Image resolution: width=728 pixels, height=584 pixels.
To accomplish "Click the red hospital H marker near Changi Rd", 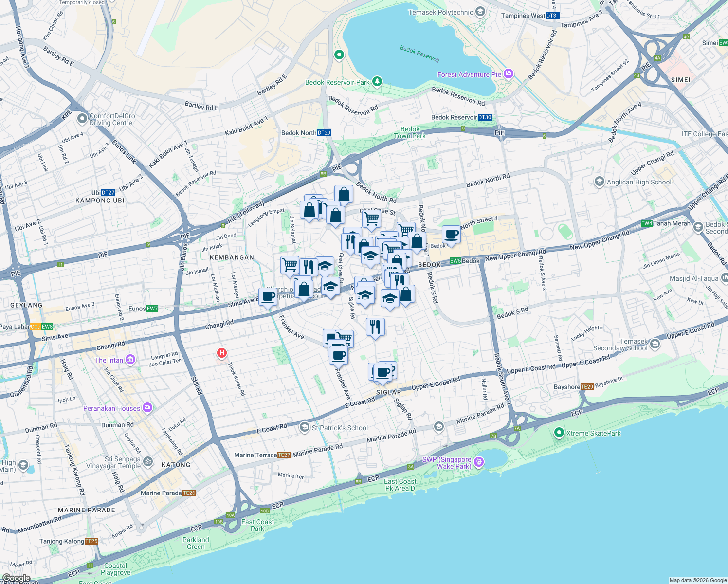I will click(221, 352).
